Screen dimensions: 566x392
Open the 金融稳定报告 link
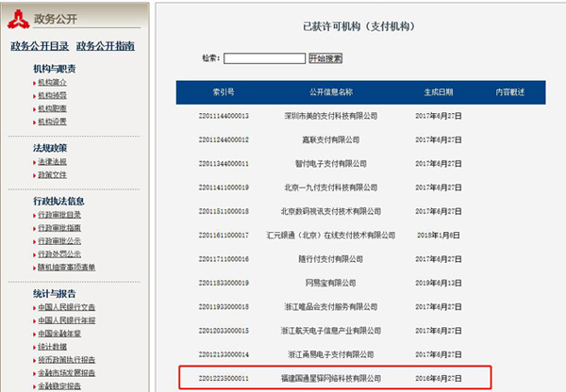(x=59, y=385)
